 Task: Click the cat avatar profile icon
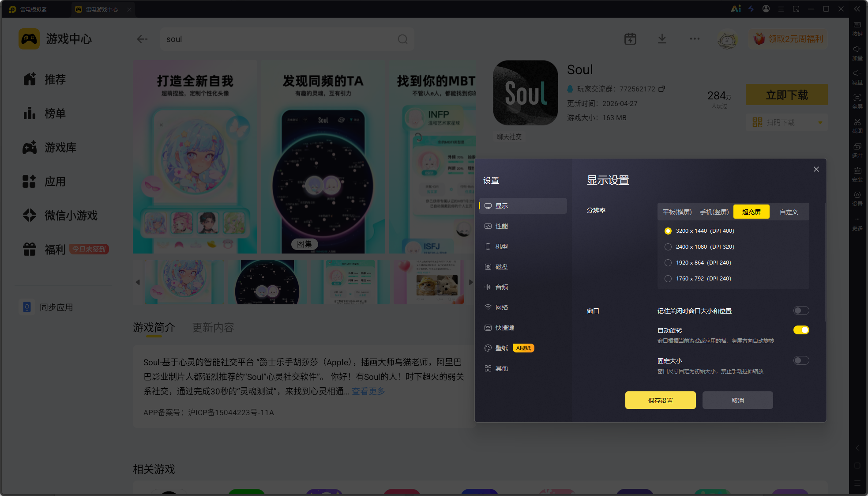727,40
